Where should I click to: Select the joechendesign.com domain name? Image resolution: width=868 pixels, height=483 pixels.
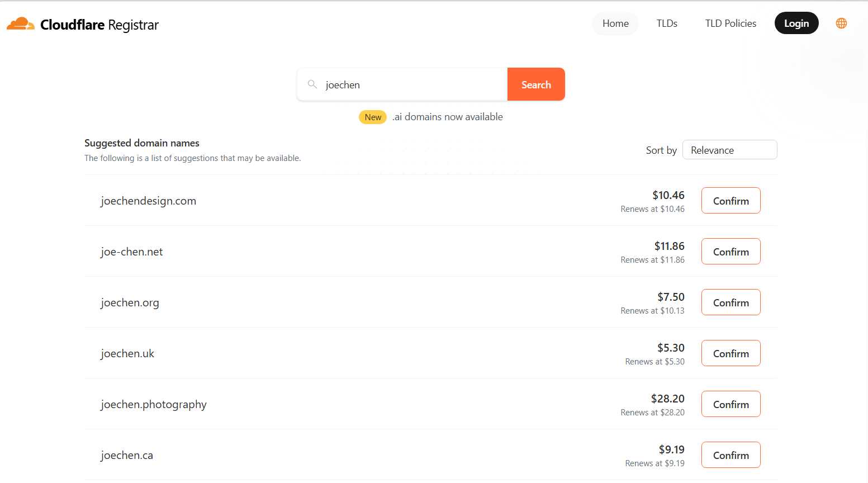pos(149,201)
